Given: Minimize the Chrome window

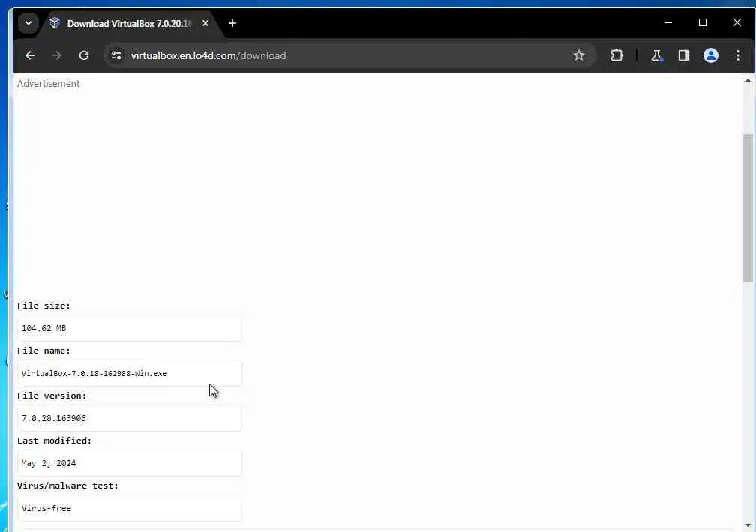Looking at the screenshot, I should point(668,22).
